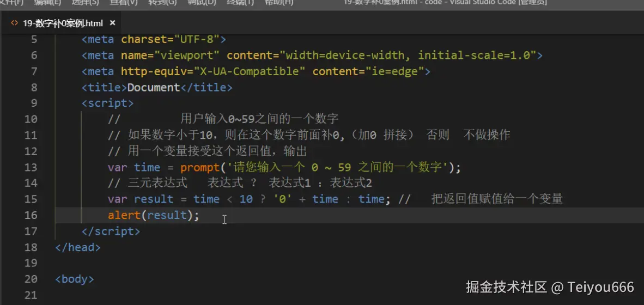Click the var time declaration on line 13
The width and height of the screenshot is (644, 305).
pyautogui.click(x=134, y=167)
